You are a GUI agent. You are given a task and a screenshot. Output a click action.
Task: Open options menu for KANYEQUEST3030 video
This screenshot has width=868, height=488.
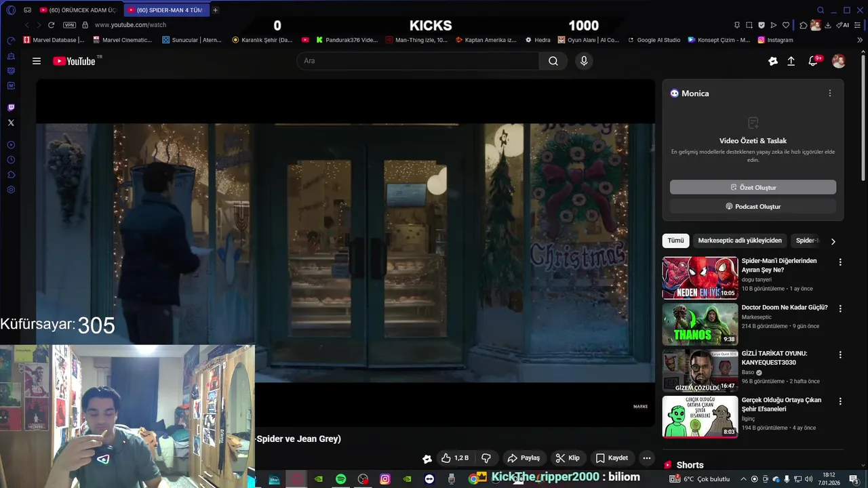[x=840, y=354]
